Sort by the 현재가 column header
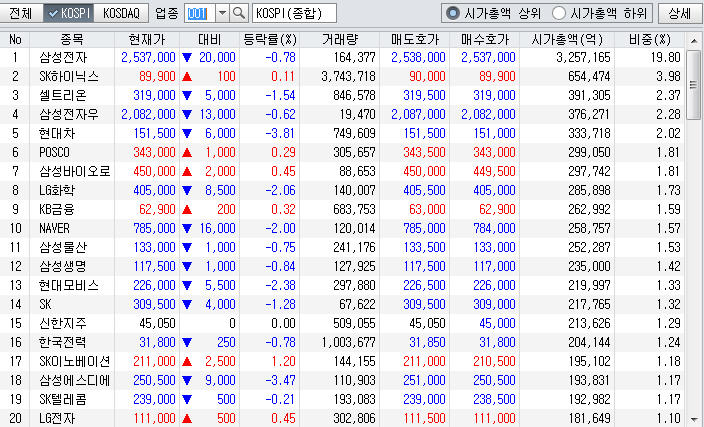704x427 pixels. 148,38
